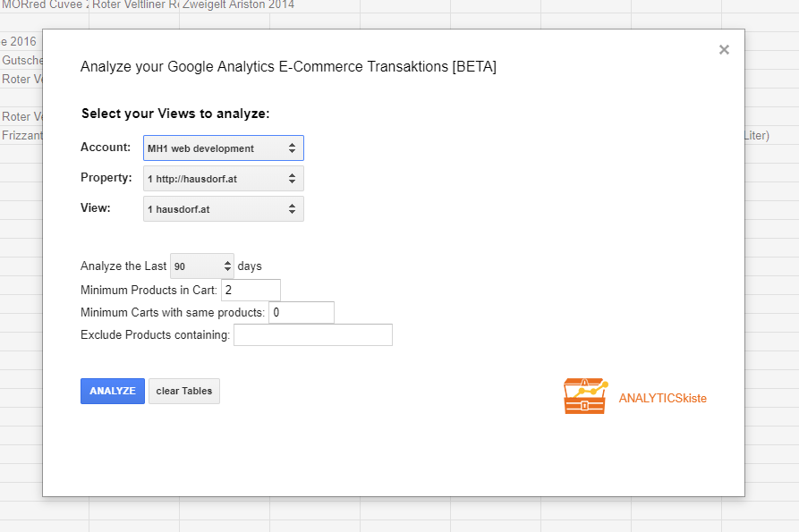Open the Property dropdown showing http://hausdorf.at
Viewport: 799px width, 532px height.
pyautogui.click(x=223, y=178)
